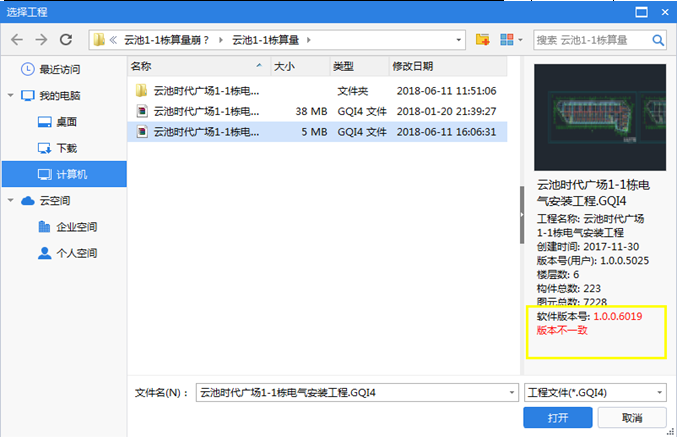
Task: Open 桌面 in the sidebar
Action: (67, 122)
